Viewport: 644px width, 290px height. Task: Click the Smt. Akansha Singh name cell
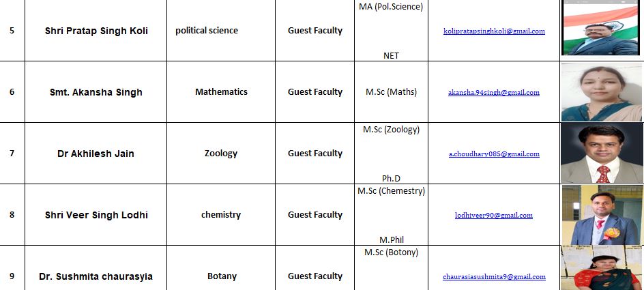(96, 92)
